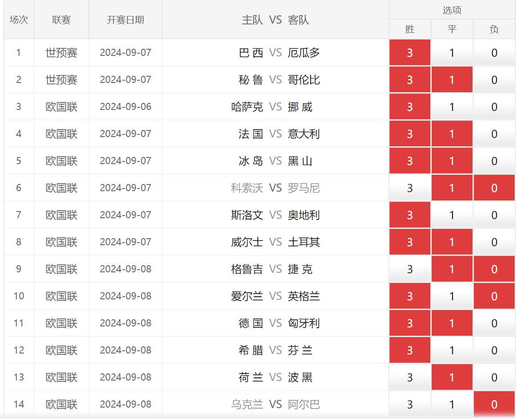Image resolution: width=516 pixels, height=420 pixels.
Task: Click match number 12 in 场次 column
Action: click(x=19, y=350)
